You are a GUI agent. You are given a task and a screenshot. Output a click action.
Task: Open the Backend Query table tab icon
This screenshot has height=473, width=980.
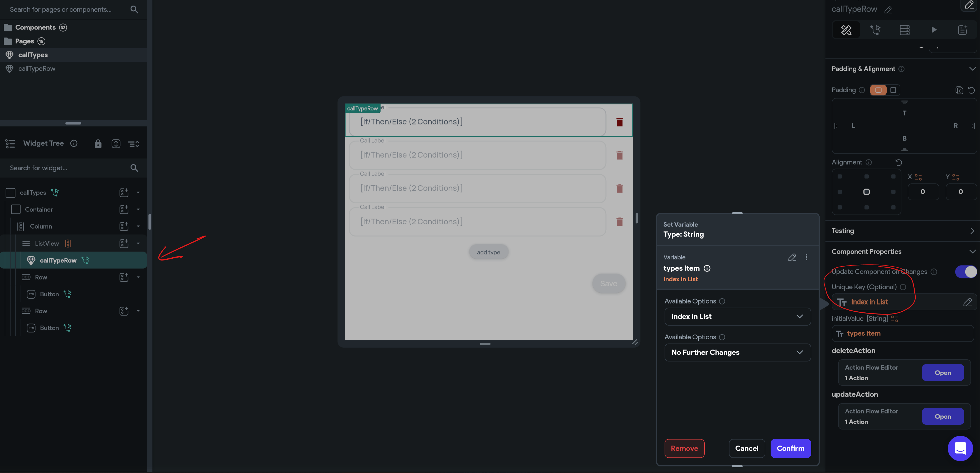tap(904, 30)
